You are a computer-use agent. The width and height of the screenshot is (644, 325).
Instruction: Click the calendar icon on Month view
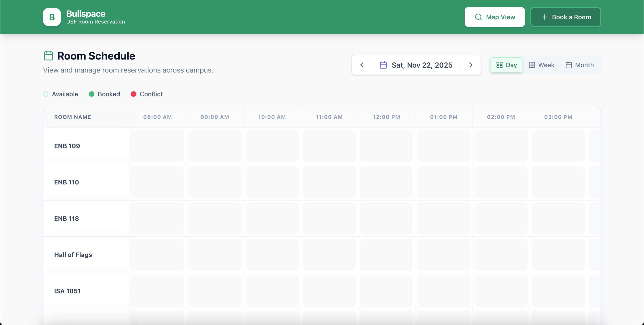point(568,65)
